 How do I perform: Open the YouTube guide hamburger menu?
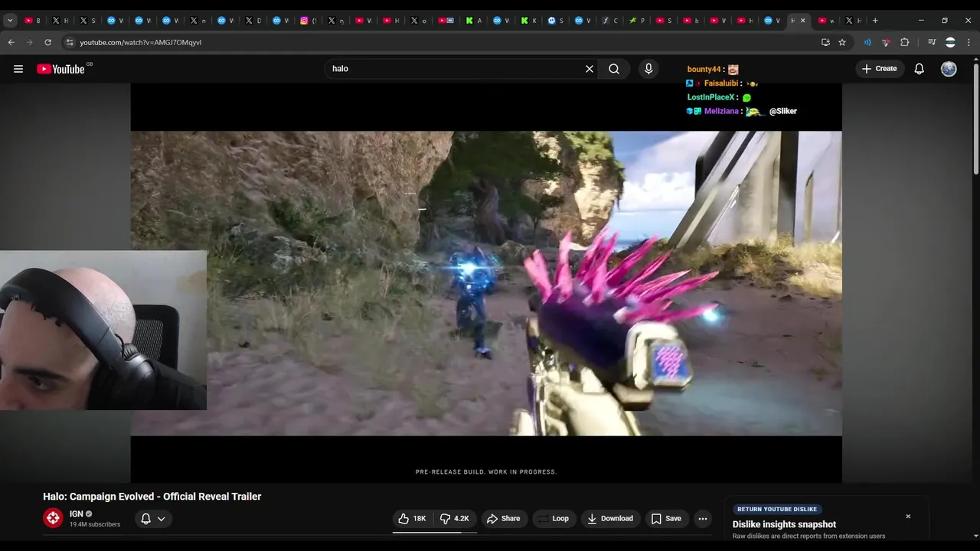(18, 69)
